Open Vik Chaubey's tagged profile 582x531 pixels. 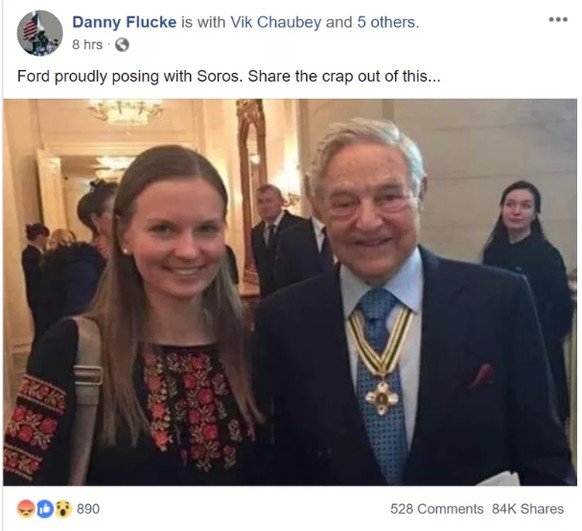[x=275, y=22]
